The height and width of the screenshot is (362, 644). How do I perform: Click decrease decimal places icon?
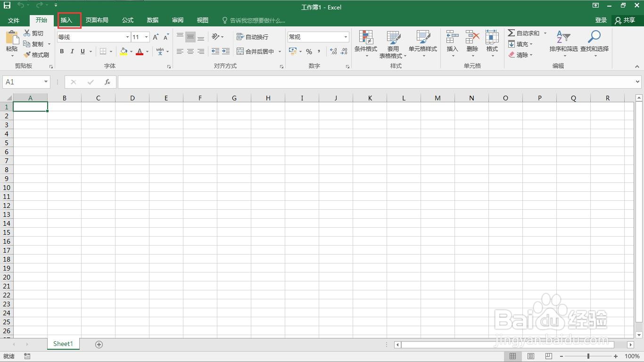345,51
